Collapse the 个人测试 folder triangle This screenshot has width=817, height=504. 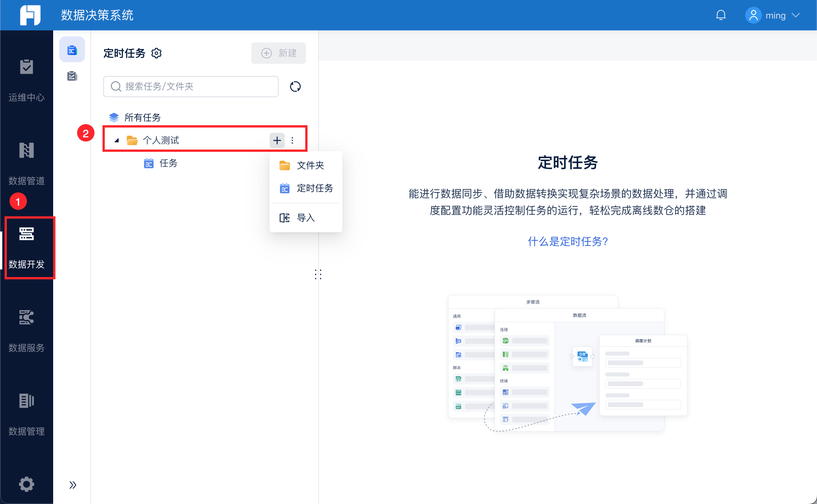click(117, 140)
